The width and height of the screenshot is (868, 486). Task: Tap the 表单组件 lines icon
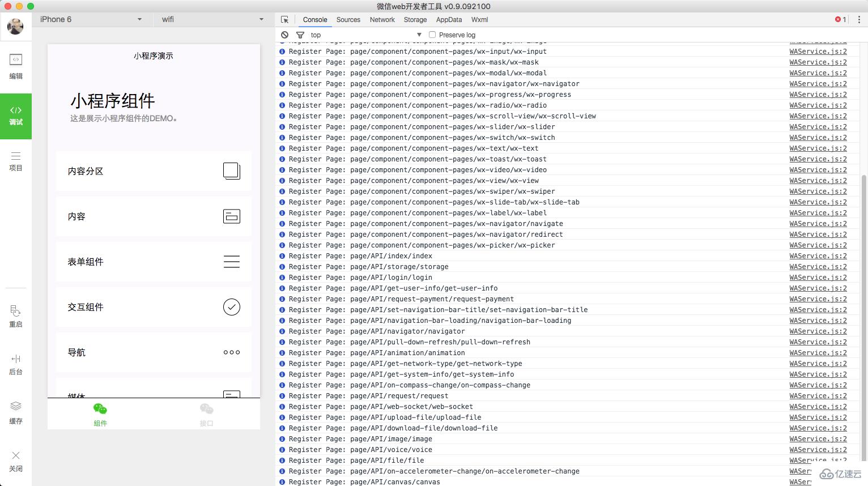pos(232,262)
